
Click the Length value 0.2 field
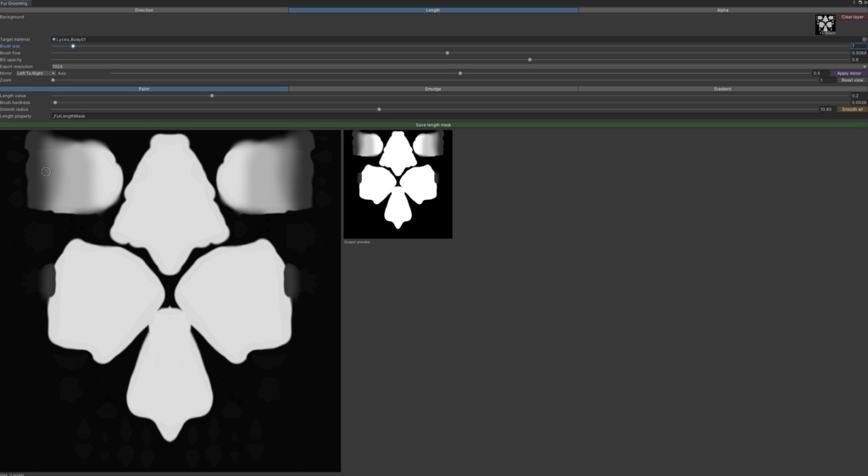tap(859, 96)
